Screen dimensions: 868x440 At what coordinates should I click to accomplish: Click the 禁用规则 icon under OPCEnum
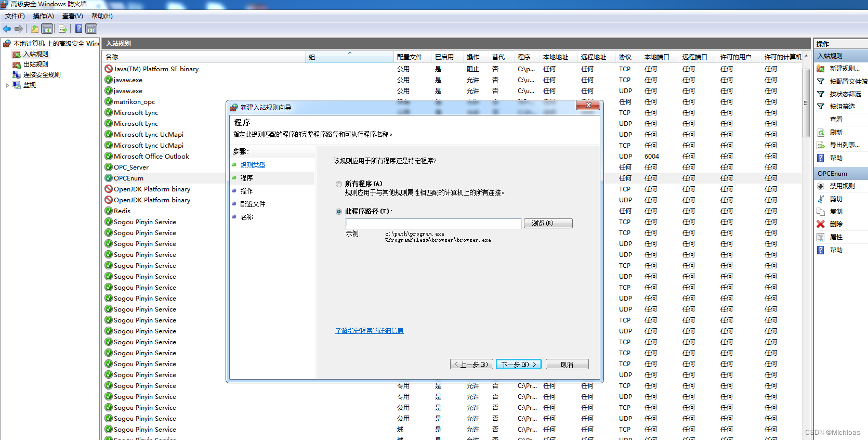point(821,186)
